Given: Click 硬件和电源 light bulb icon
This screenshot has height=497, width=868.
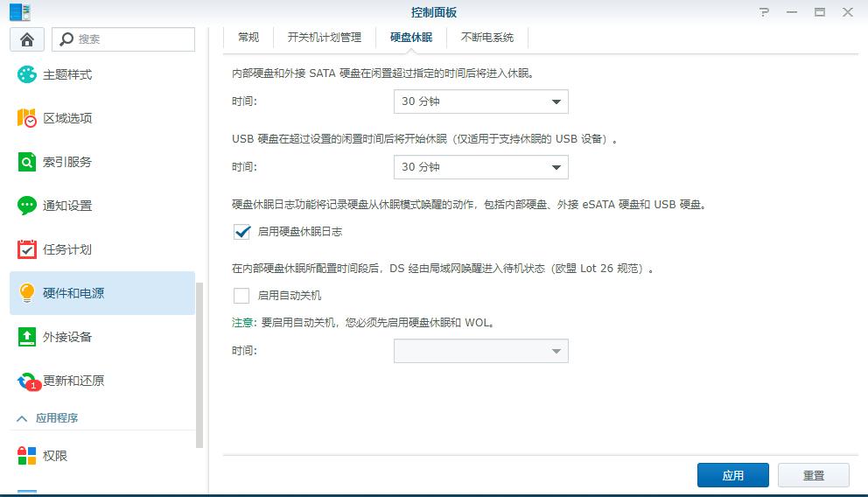Looking at the screenshot, I should (x=26, y=293).
